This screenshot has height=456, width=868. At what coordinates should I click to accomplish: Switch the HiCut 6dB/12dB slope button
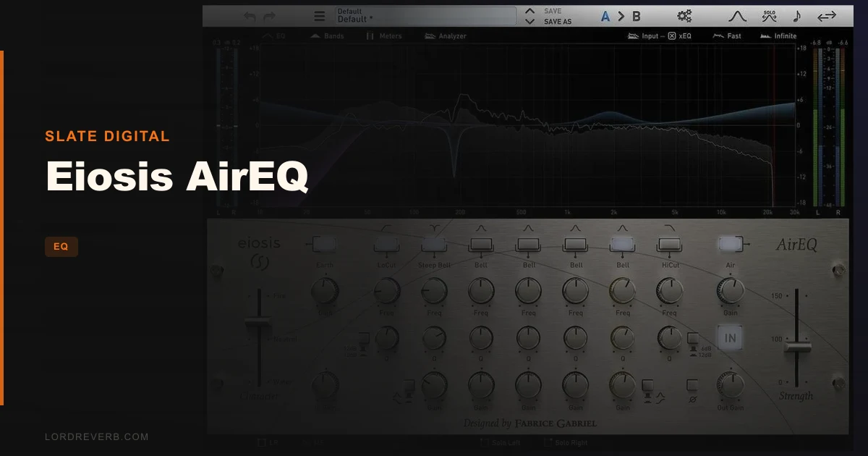click(692, 339)
